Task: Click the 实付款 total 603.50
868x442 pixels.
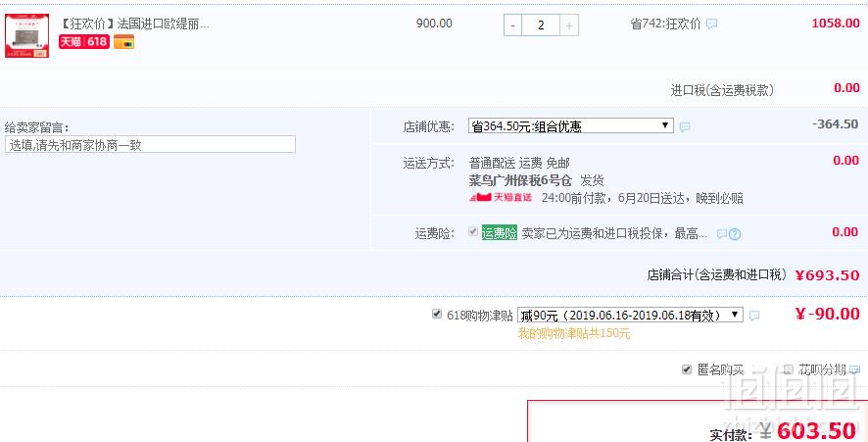Action: click(816, 430)
